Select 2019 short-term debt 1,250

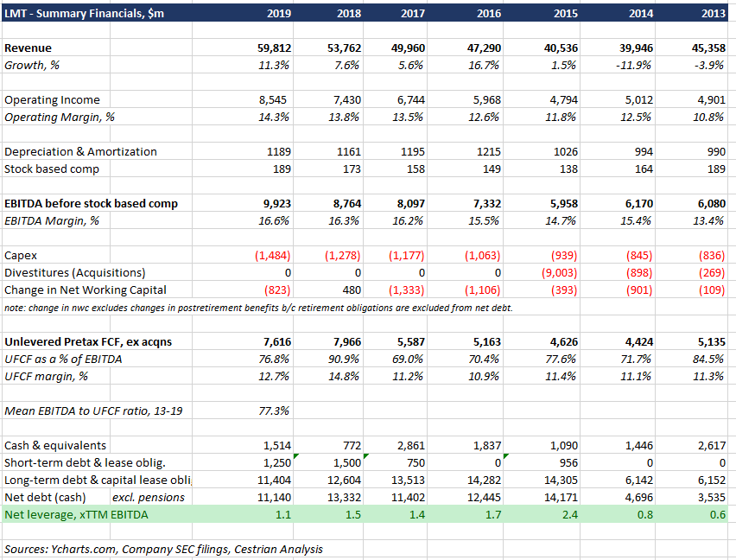pyautogui.click(x=277, y=463)
